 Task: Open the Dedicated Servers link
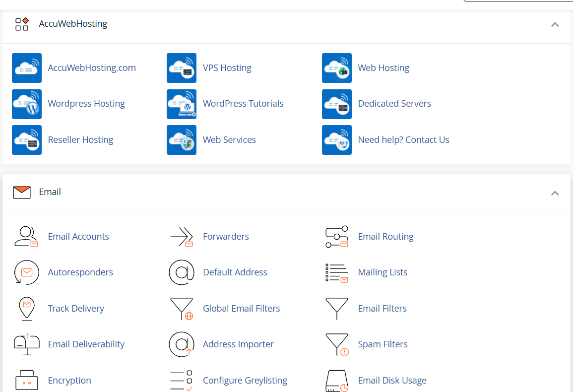pyautogui.click(x=394, y=104)
